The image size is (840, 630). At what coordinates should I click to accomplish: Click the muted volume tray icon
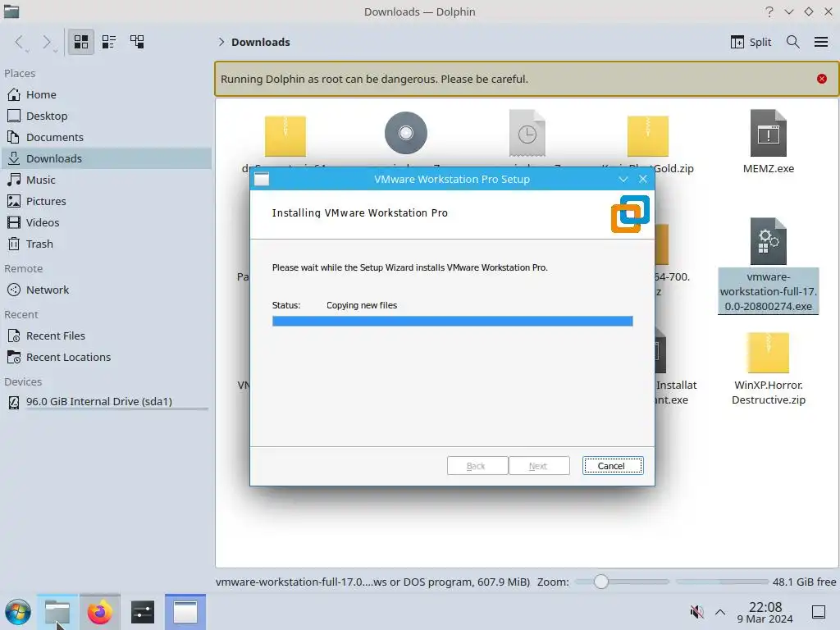[697, 612]
